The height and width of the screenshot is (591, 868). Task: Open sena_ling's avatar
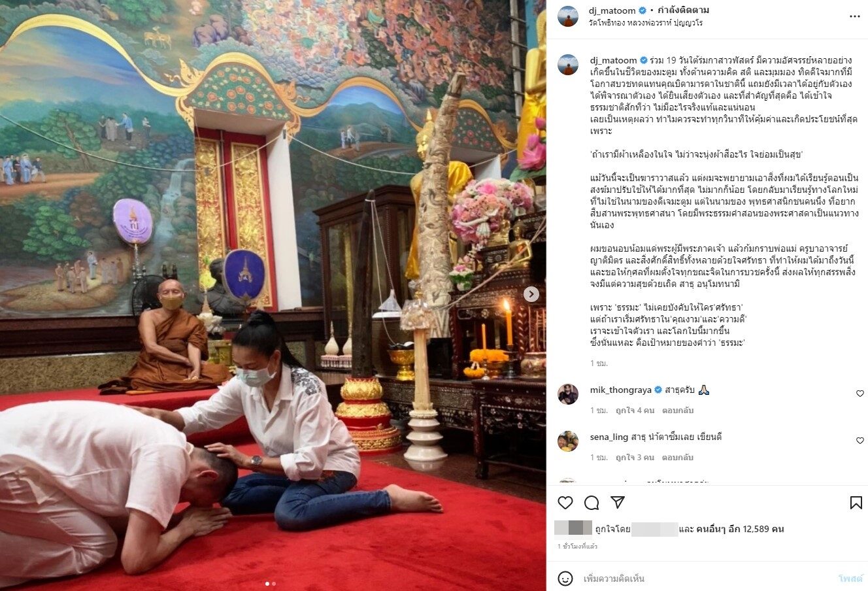(568, 441)
